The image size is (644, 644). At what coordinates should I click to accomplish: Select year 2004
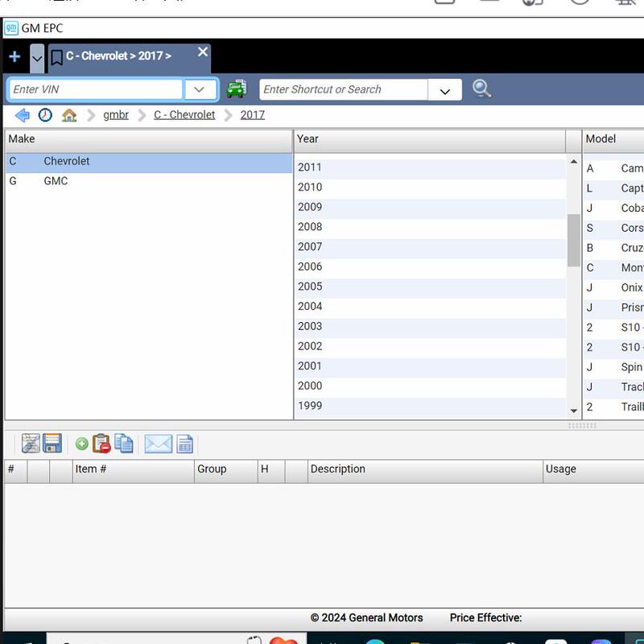pos(431,307)
